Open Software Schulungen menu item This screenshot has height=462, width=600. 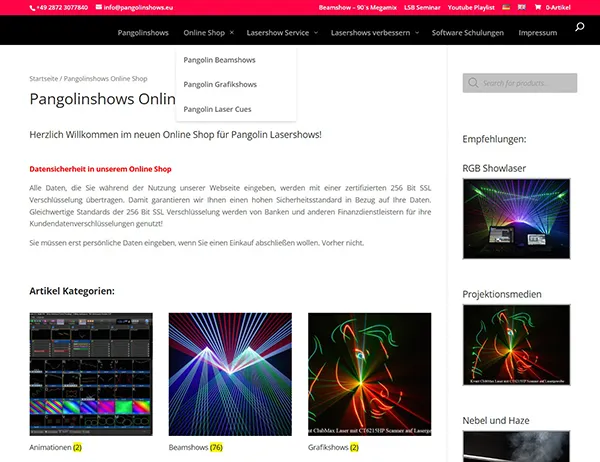[468, 33]
